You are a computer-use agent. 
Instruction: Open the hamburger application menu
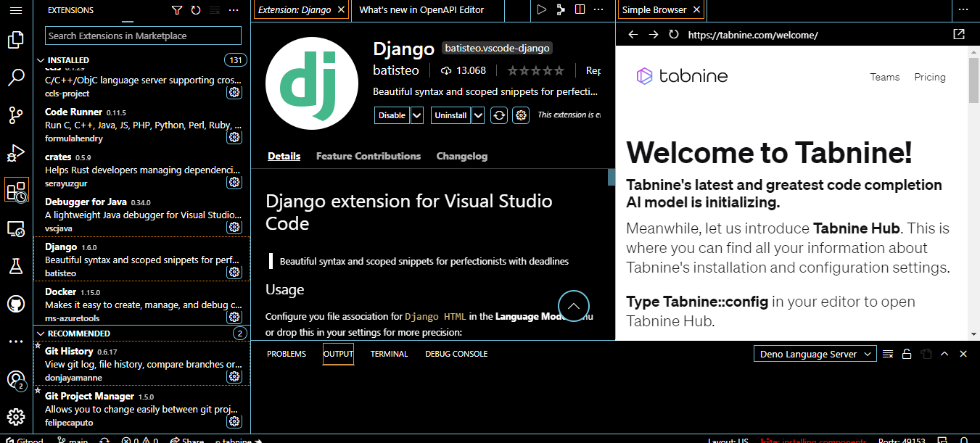tap(16, 10)
